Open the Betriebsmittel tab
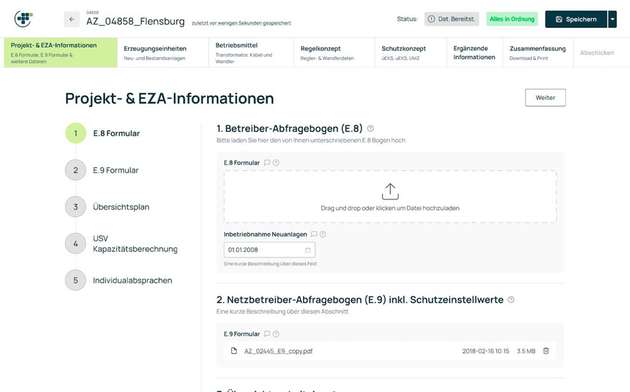Screen dimensions: 630x392 251,53
